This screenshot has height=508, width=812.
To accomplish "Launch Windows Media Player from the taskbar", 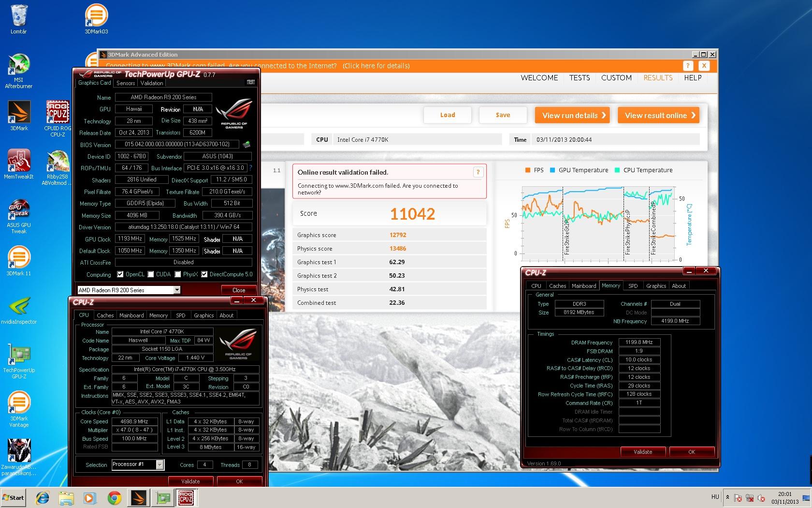I will (x=90, y=497).
